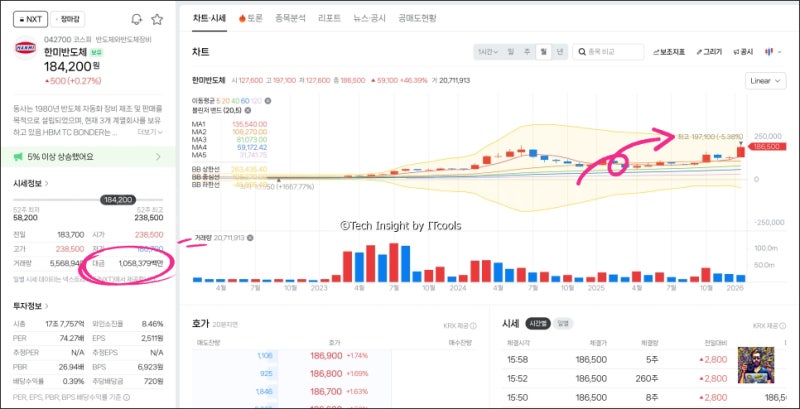Click the 보유 holding badge

click(97, 52)
